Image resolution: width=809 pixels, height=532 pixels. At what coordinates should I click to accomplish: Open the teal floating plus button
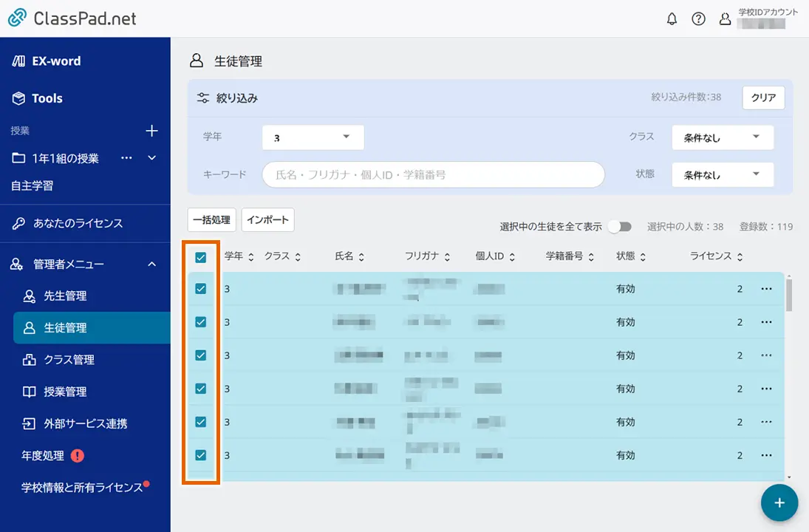[779, 502]
